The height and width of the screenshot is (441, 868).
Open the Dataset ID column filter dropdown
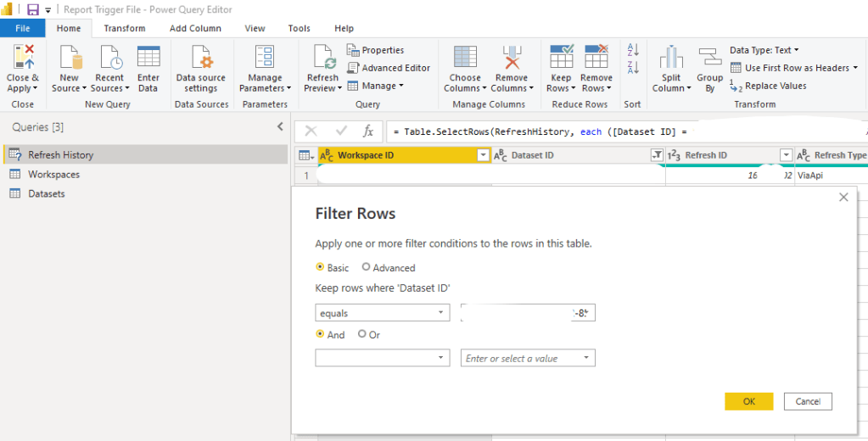tap(657, 155)
